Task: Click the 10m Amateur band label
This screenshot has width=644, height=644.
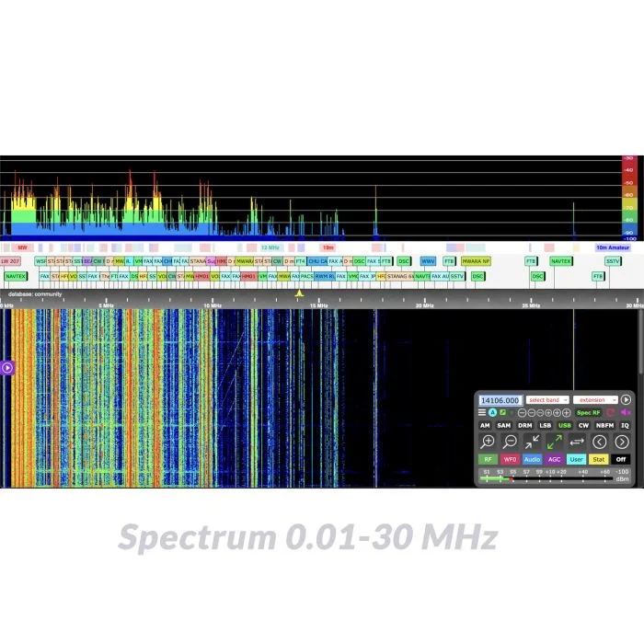Action: (613, 247)
